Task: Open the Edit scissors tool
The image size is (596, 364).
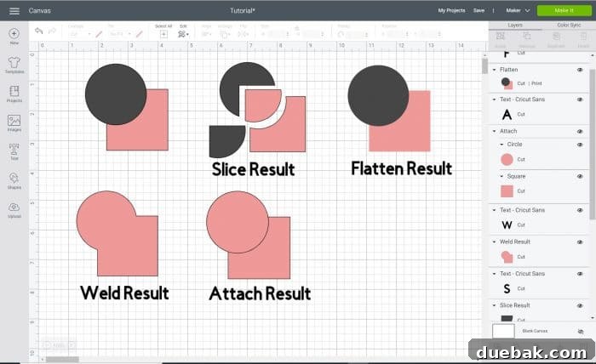Action: 182,34
